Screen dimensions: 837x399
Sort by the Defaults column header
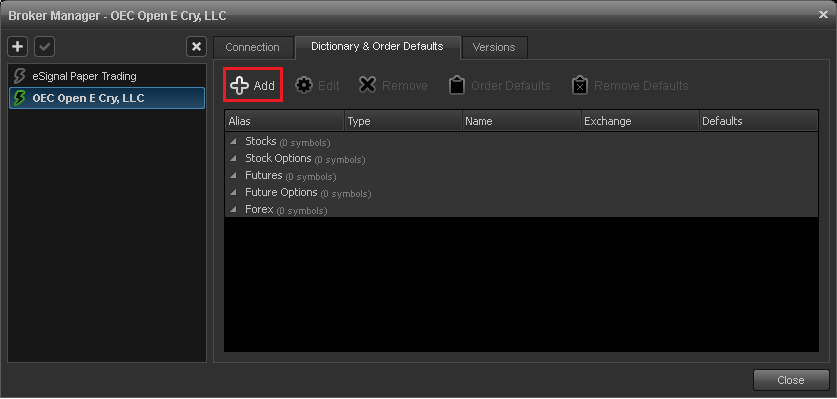[759, 121]
